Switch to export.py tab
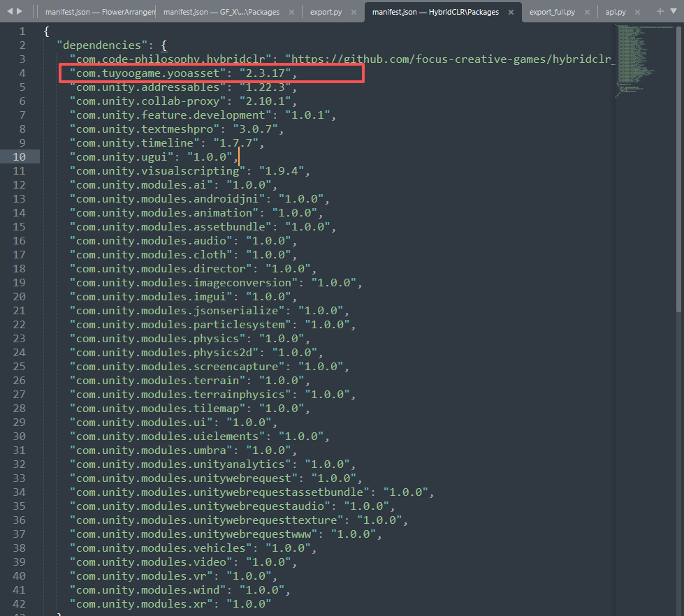Screen dimensions: 684x616 [326, 12]
